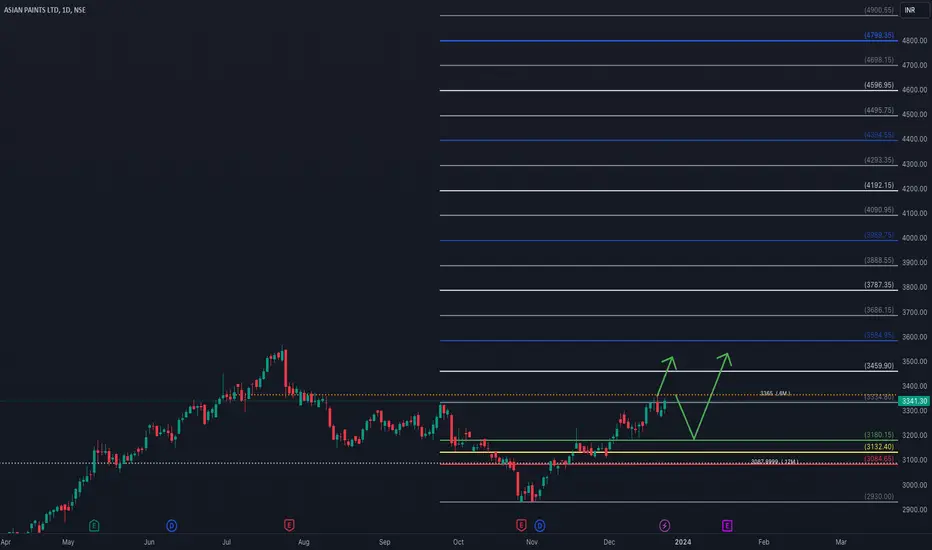932x550 pixels.
Task: Select the level label (4596.95)
Action: 879,86
